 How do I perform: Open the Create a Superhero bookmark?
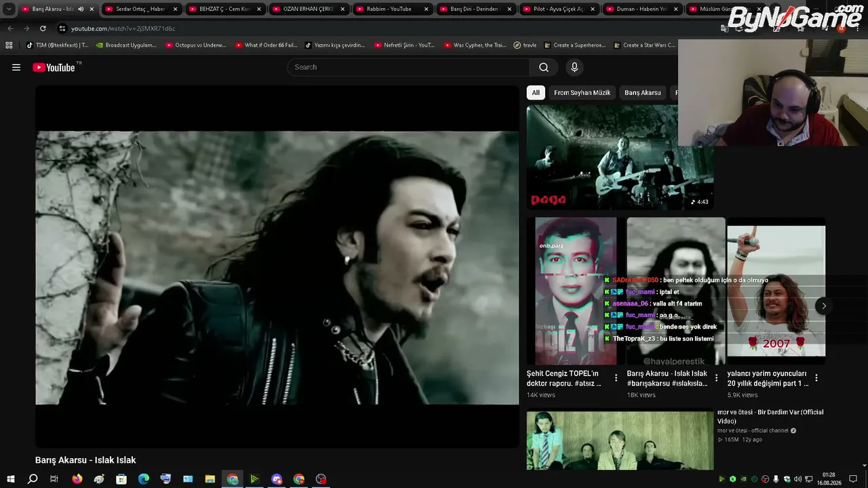coord(575,45)
